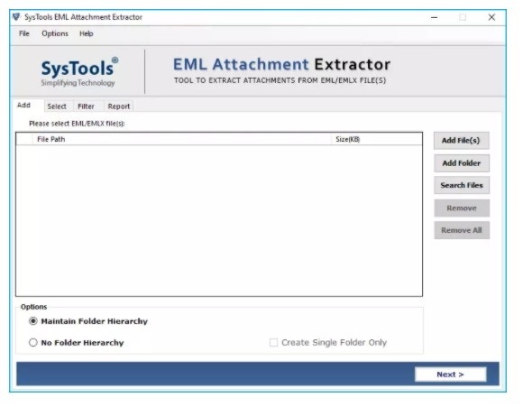Image resolution: width=532 pixels, height=407 pixels.
Task: Click the 'EML Attachment Extractor' banner title
Action: (281, 64)
